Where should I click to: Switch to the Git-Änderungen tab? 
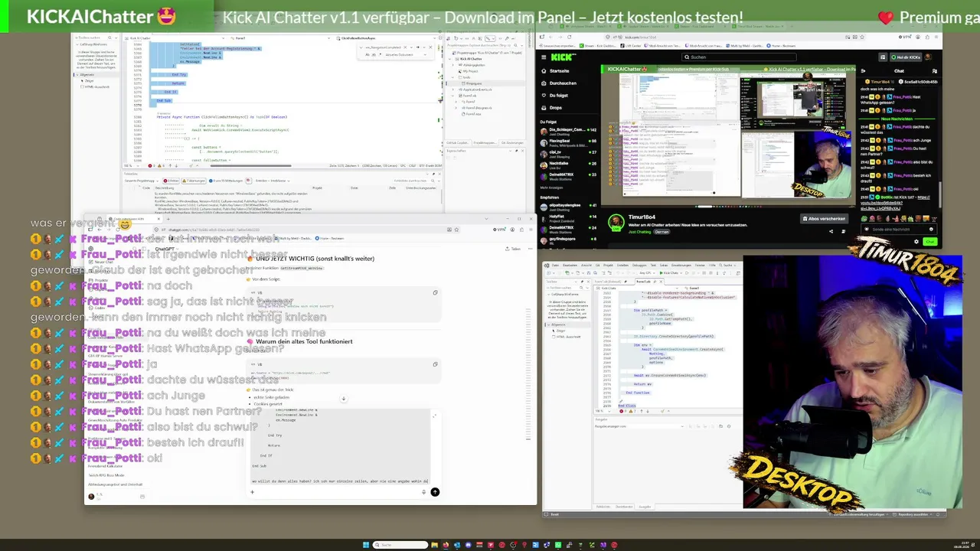pyautogui.click(x=511, y=142)
